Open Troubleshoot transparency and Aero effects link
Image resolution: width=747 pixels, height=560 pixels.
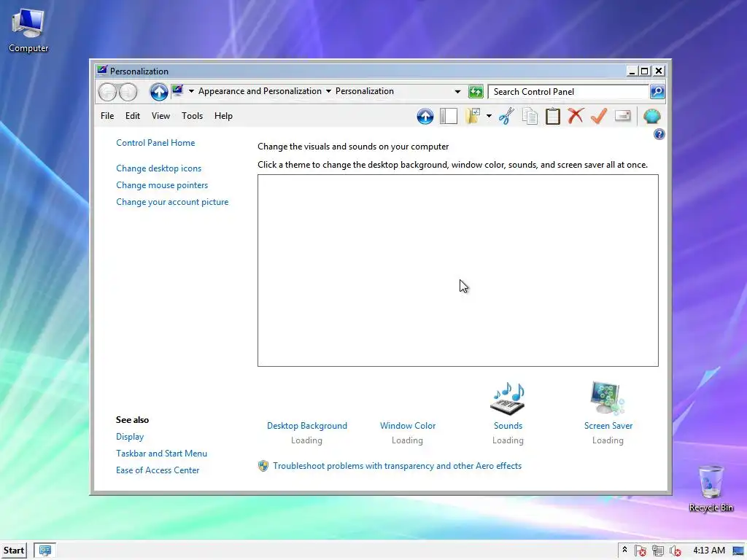pos(397,466)
